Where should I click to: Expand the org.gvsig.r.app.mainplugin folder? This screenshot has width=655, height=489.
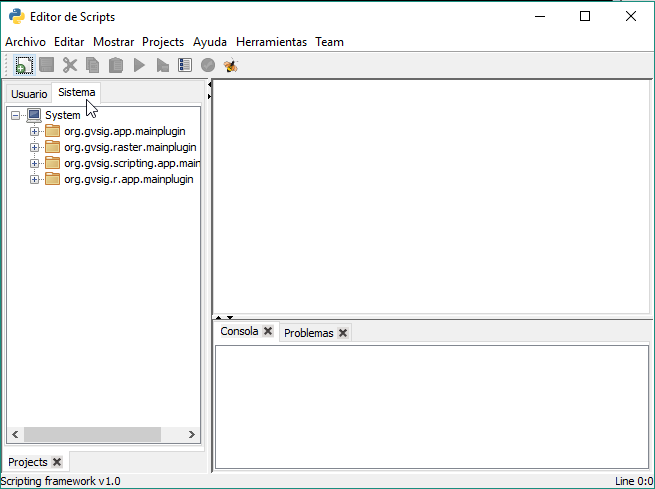tap(35, 179)
